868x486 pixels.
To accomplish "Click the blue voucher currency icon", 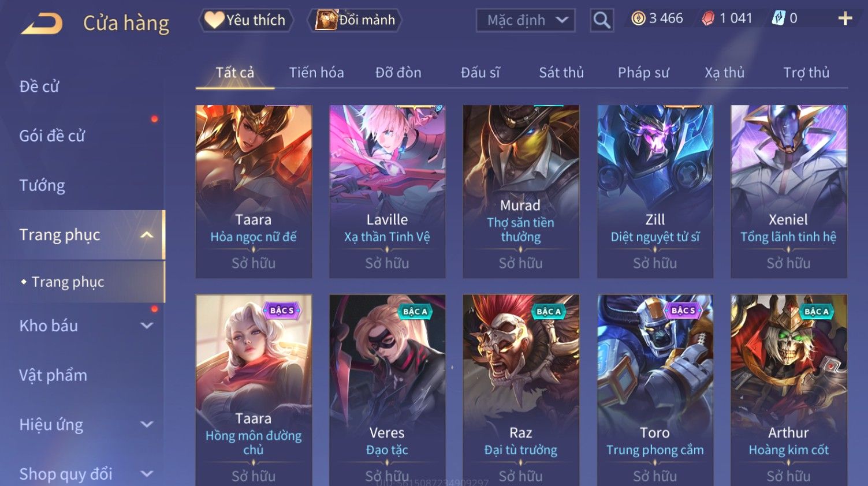I will [x=778, y=18].
